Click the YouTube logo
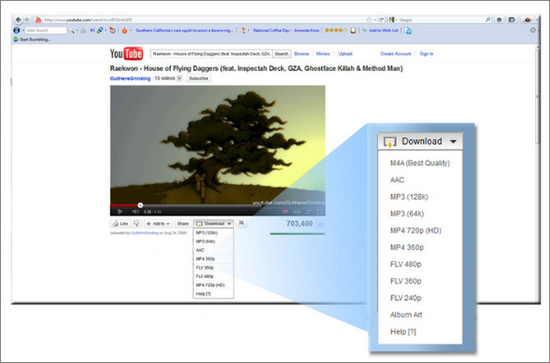The width and height of the screenshot is (550, 363). pos(126,54)
